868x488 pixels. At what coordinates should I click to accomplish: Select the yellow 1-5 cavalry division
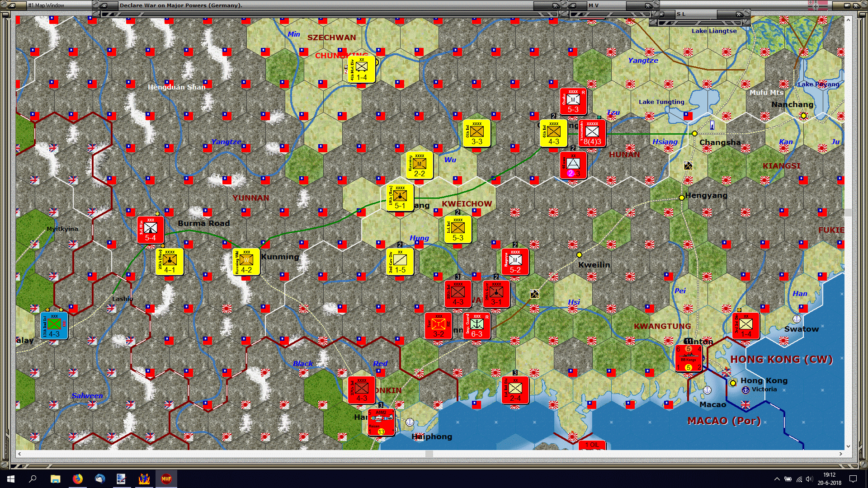[x=400, y=262]
